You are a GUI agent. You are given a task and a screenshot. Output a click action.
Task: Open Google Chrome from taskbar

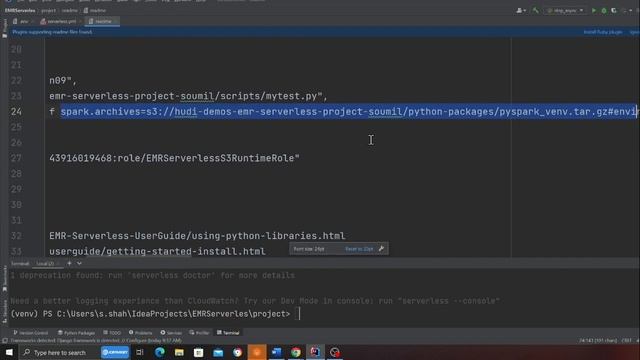(296, 352)
